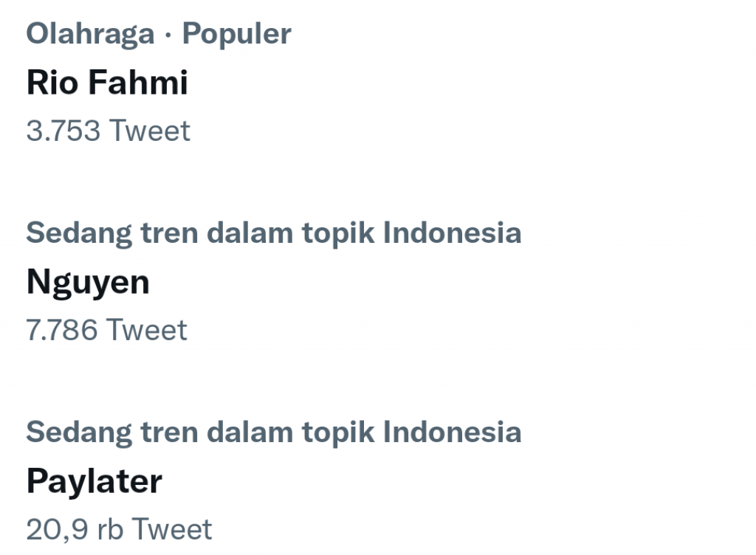The height and width of the screenshot is (555, 756).
Task: Open the Rio Fahmi trending topic
Action: 107,83
